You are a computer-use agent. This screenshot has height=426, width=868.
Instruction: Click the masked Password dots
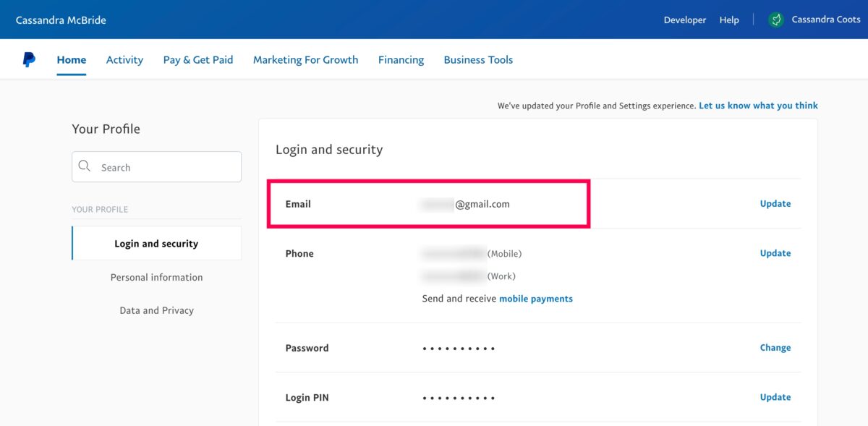[x=459, y=349]
